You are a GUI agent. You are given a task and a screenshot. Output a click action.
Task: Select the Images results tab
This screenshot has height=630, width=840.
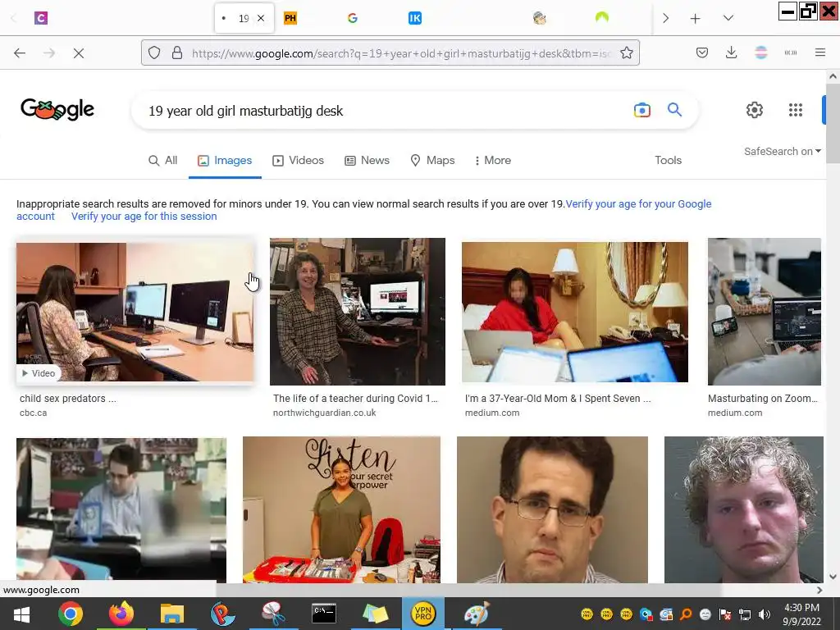(x=225, y=160)
